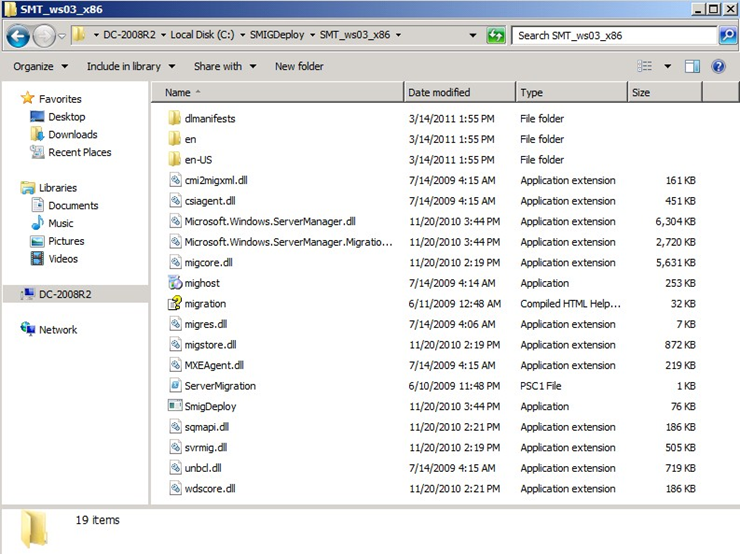This screenshot has width=740, height=554.
Task: Select the sqmapi.dll file icon
Action: 175,427
